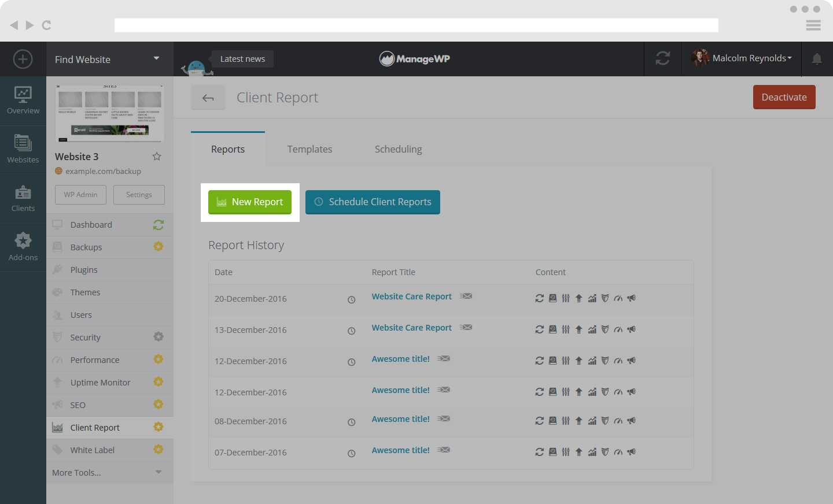Click the Dashboard refresh icon
833x504 pixels.
pos(159,225)
